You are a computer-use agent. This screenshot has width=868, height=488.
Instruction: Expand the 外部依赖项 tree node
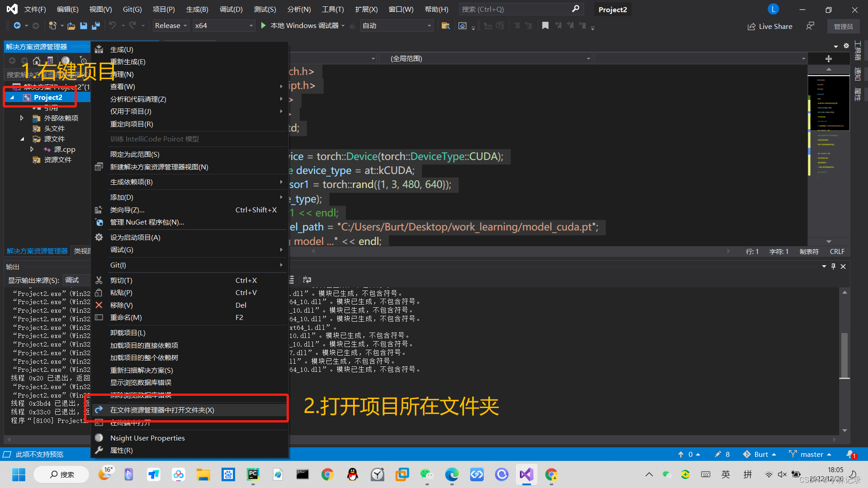click(22, 118)
